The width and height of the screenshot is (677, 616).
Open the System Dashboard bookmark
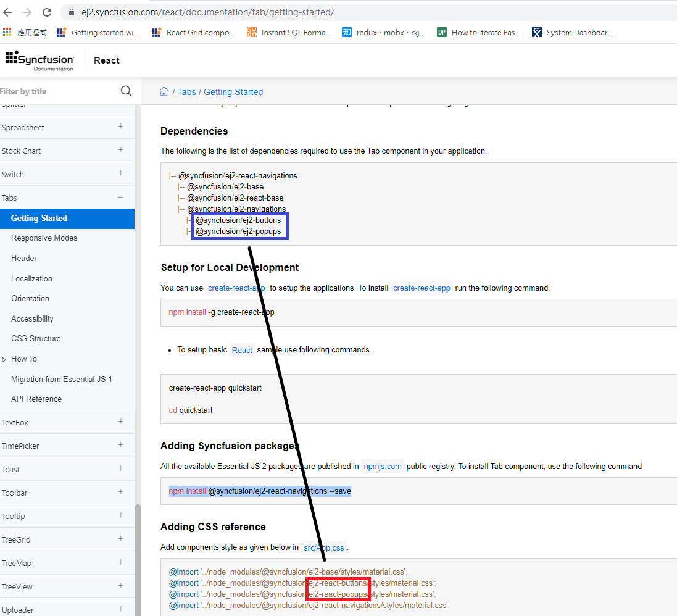tap(573, 33)
